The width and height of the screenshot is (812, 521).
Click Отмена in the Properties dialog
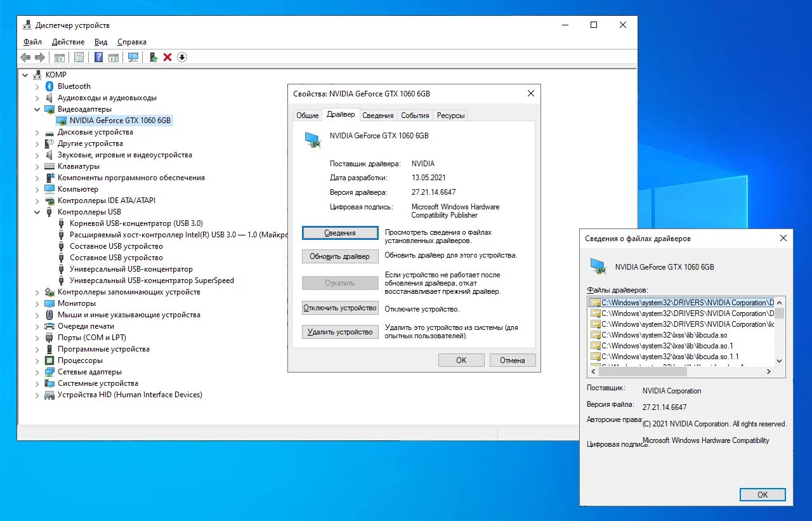point(513,360)
